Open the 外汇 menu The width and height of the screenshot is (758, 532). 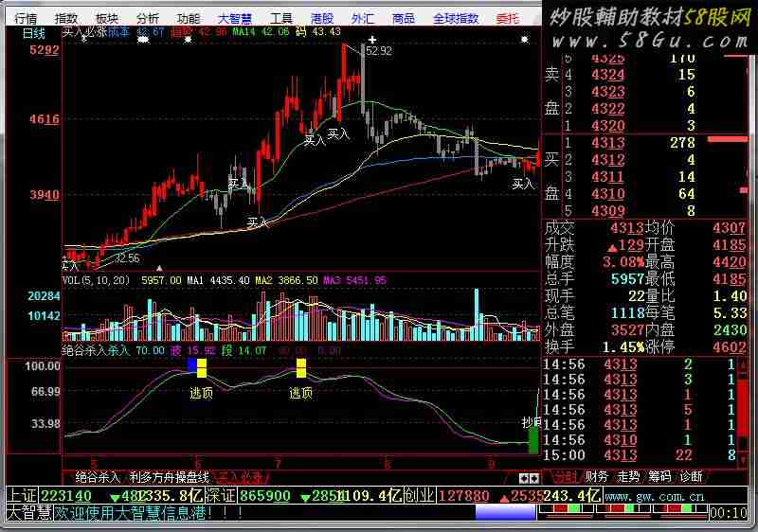point(363,18)
